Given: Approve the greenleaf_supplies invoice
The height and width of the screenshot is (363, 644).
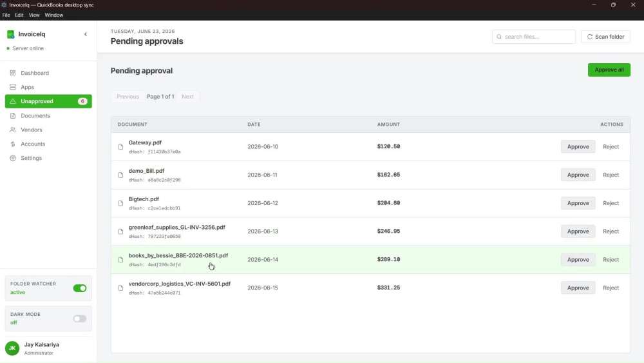Looking at the screenshot, I should click(x=578, y=231).
